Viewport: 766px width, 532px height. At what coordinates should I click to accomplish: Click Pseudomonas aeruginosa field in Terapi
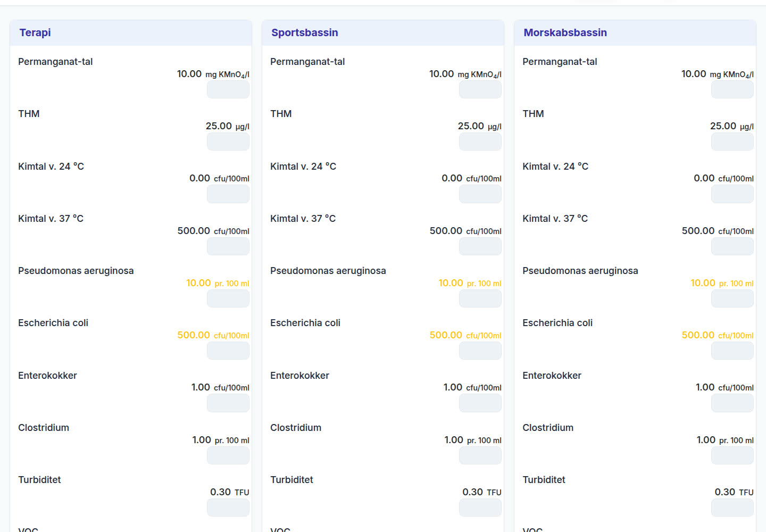pos(228,298)
